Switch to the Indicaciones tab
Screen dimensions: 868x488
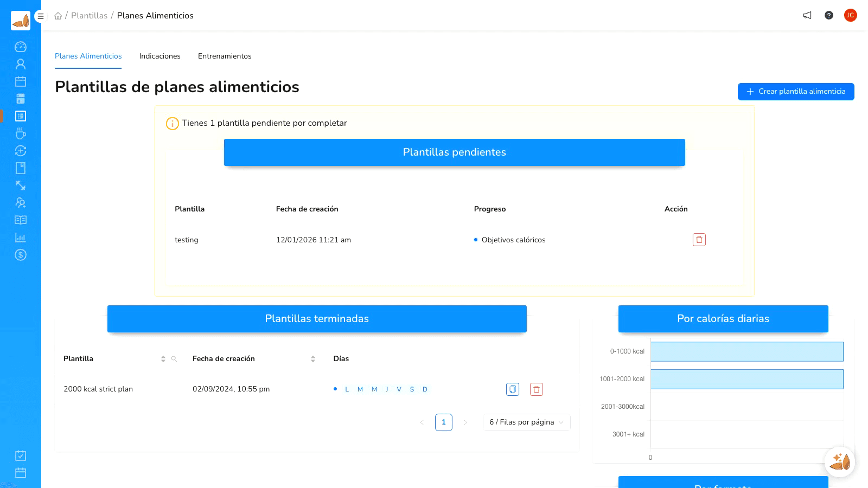coord(160,56)
